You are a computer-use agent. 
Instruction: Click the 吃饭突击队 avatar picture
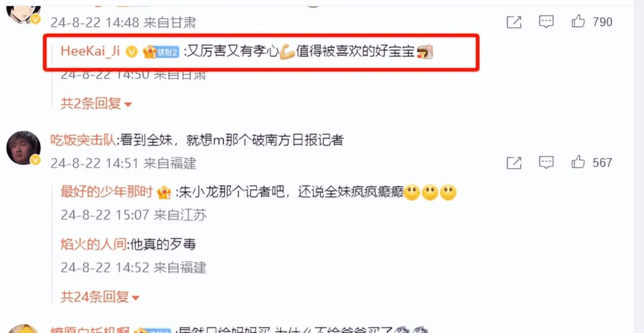[x=23, y=148]
